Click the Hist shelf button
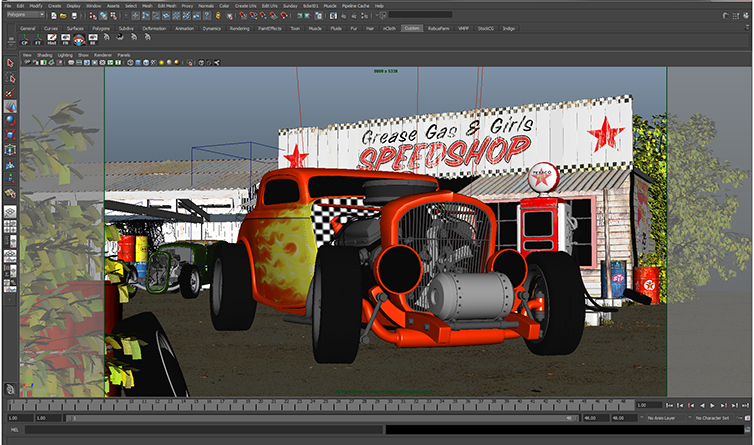 tap(51, 39)
